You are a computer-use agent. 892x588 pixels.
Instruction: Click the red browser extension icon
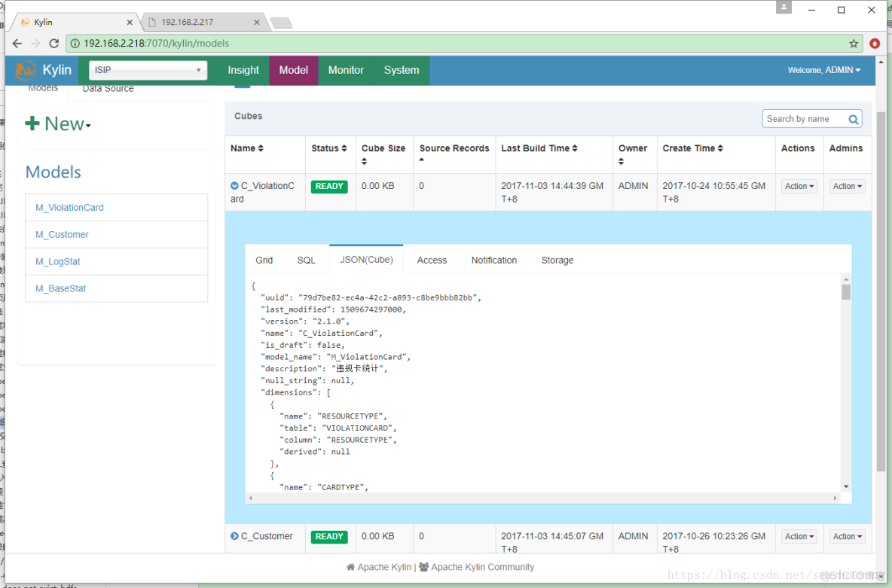[x=875, y=44]
